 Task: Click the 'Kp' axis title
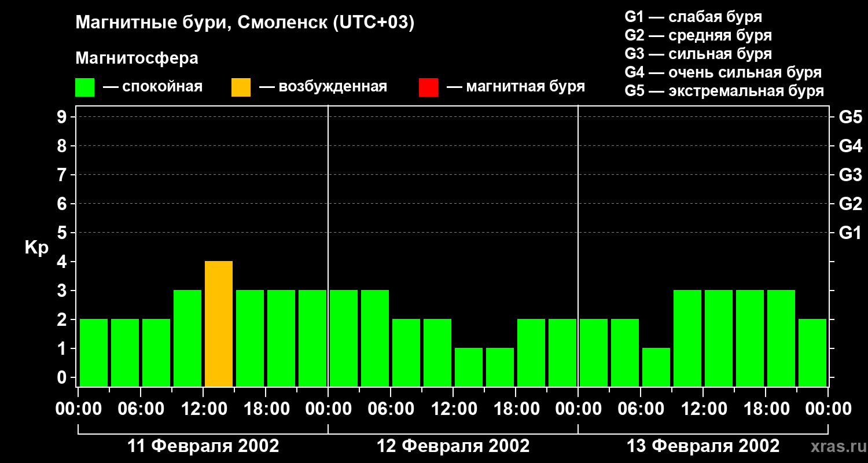pyautogui.click(x=36, y=248)
